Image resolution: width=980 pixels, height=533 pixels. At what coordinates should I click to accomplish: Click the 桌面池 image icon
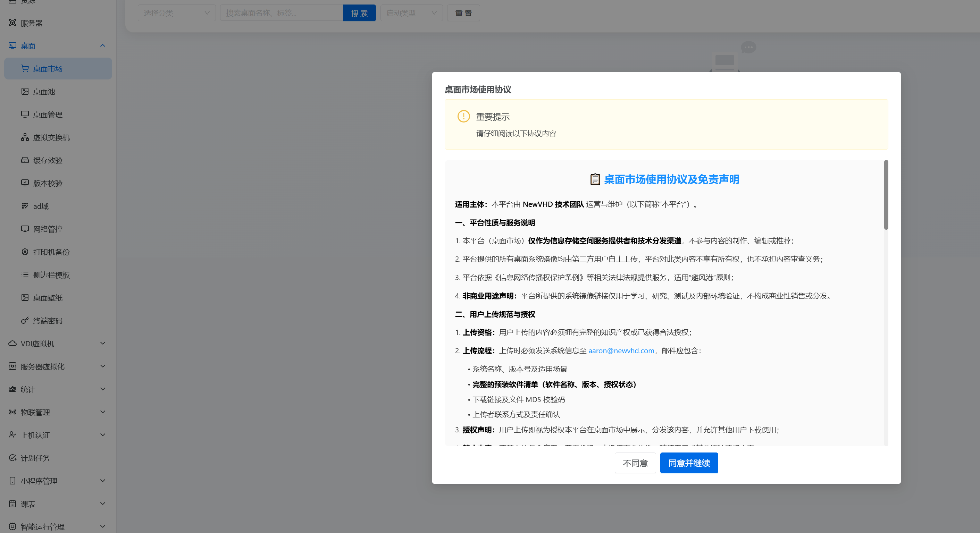click(x=25, y=91)
